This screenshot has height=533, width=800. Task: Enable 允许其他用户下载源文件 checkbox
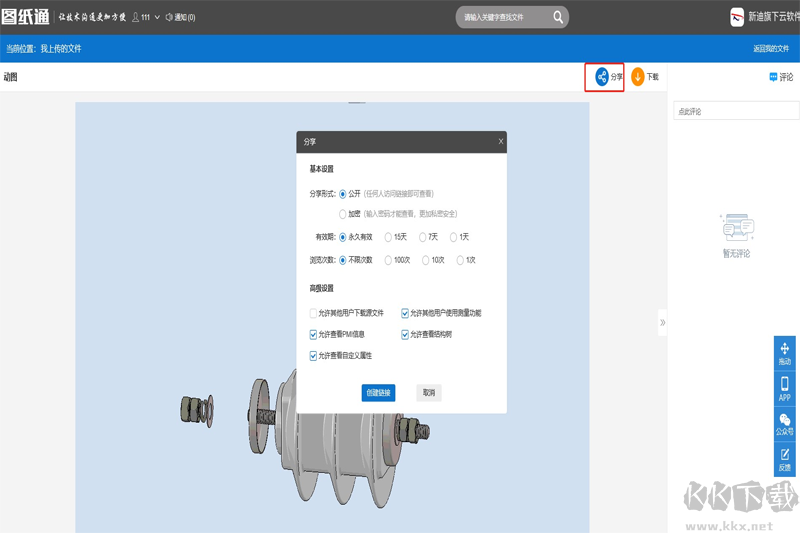pos(313,313)
